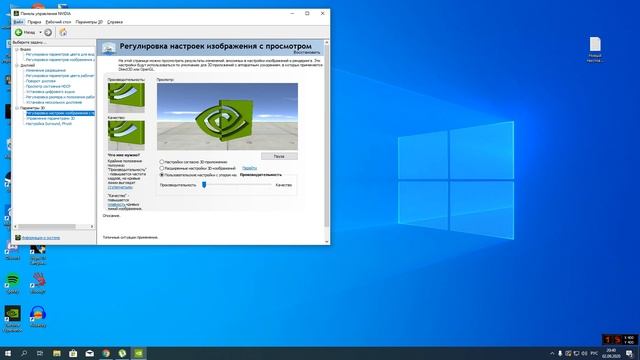Click the Пауза button under preview

(279, 156)
